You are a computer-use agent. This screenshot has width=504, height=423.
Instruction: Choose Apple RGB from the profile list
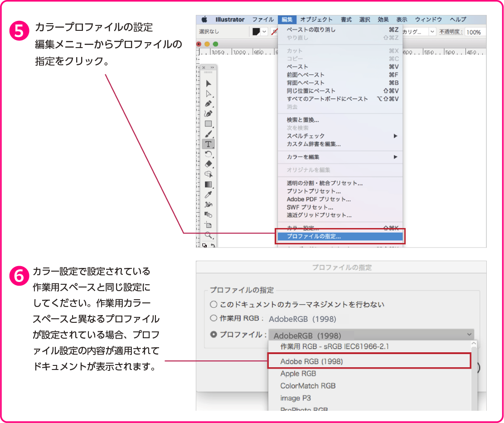pyautogui.click(x=369, y=374)
